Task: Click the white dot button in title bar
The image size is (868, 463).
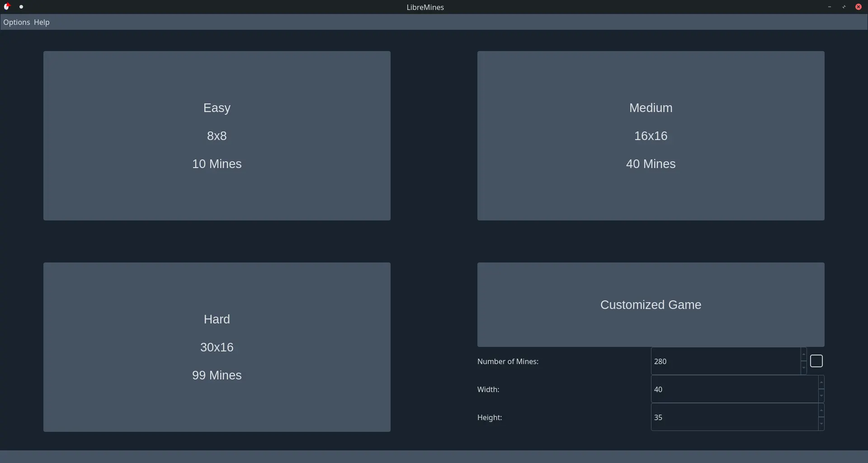Action: (21, 7)
